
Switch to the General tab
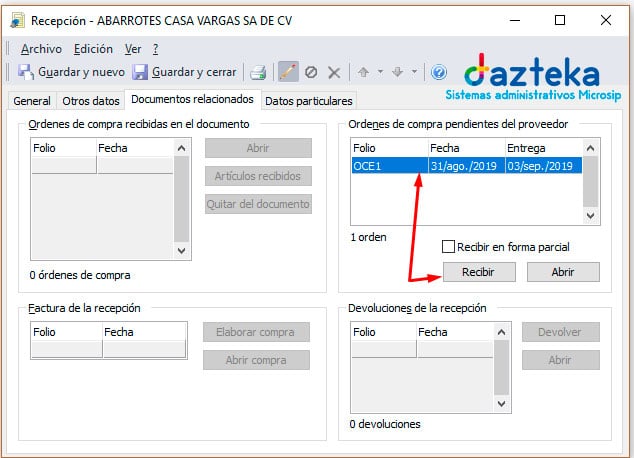[32, 101]
